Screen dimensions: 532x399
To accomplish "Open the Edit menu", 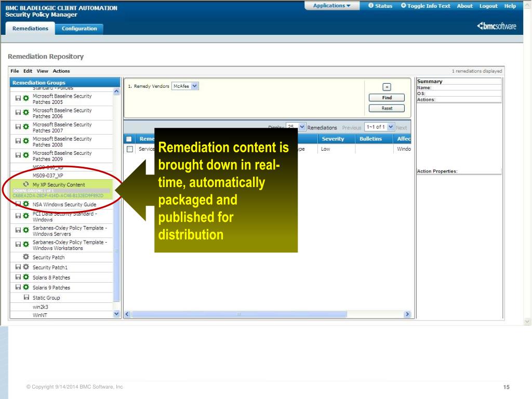I will [28, 71].
